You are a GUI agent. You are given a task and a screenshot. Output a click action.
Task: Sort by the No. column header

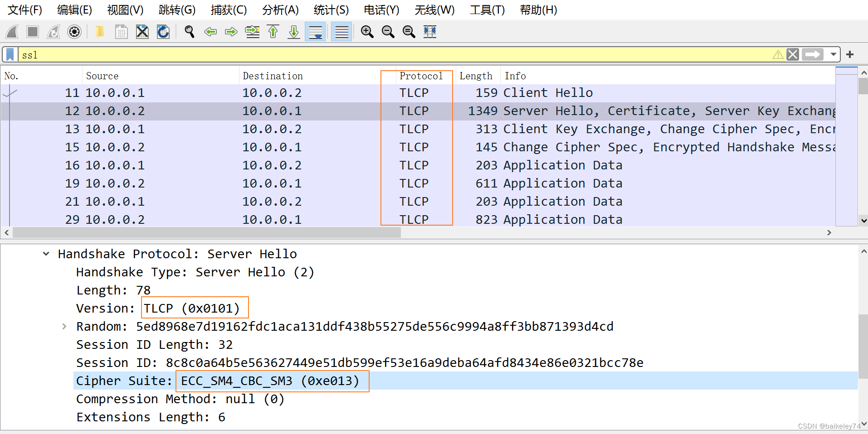(42, 76)
